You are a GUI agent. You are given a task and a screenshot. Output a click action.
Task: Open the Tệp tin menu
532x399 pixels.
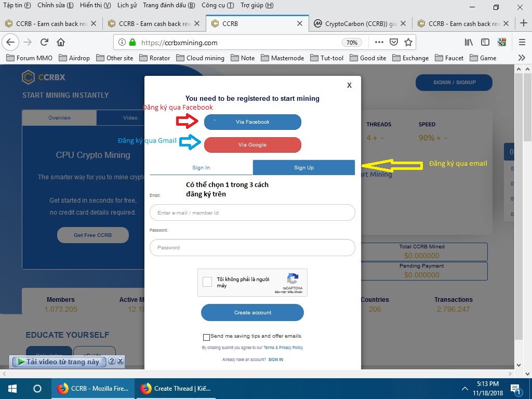[17, 5]
